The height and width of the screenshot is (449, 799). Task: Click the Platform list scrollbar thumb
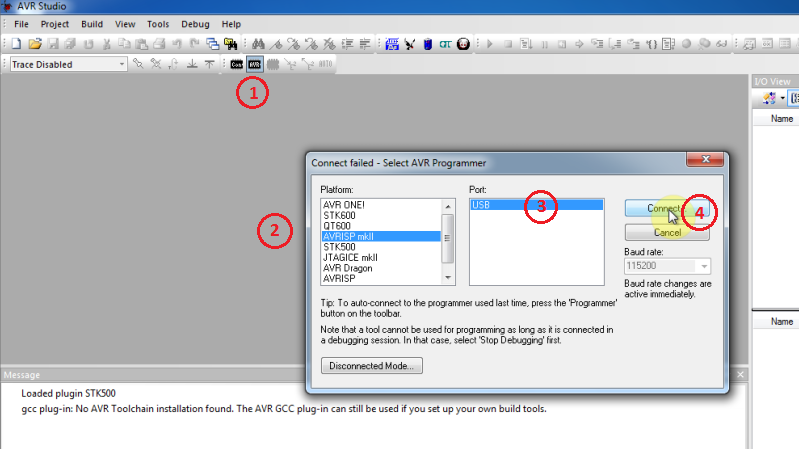[x=447, y=238]
